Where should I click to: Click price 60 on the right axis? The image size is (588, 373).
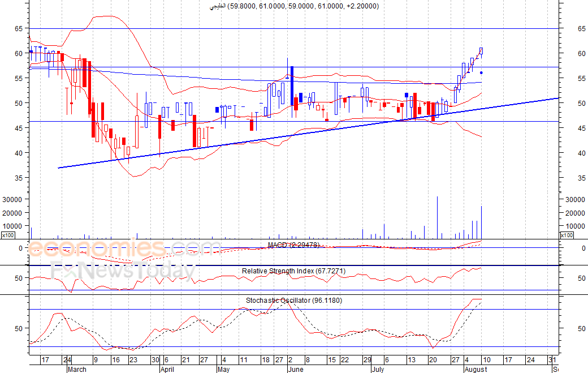pos(581,53)
